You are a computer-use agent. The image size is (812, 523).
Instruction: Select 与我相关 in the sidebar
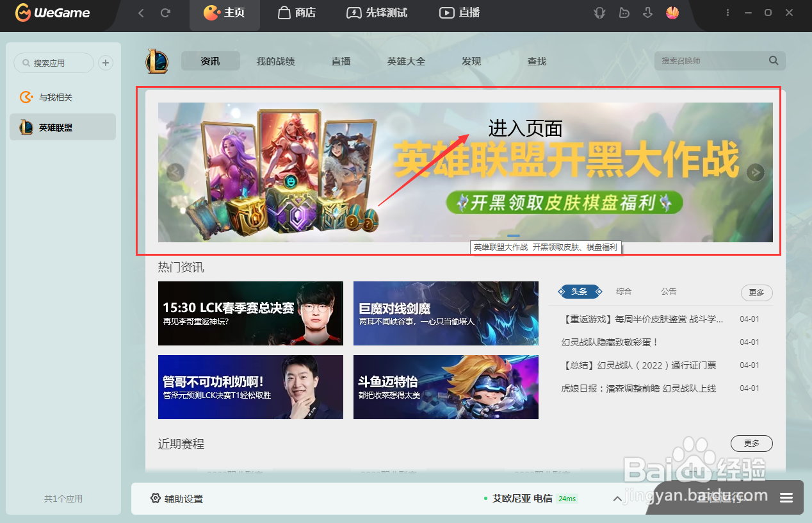click(x=63, y=97)
